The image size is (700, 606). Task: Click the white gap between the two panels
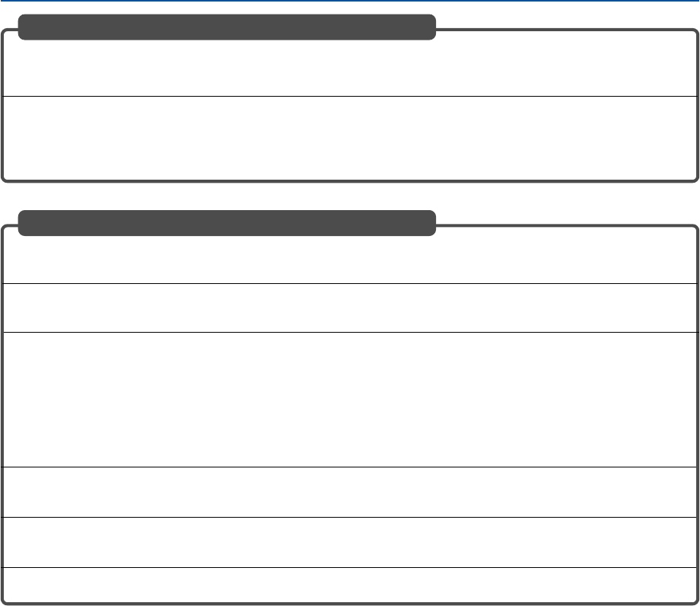[350, 196]
